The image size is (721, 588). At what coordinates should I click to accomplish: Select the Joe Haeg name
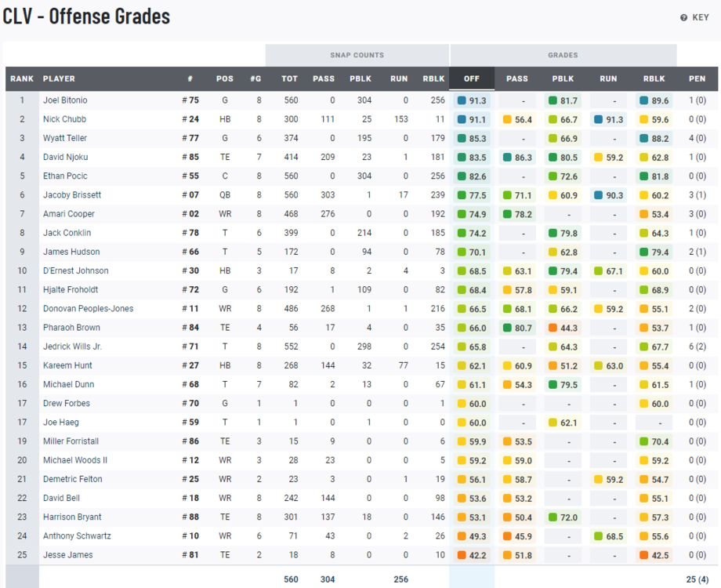click(x=60, y=422)
